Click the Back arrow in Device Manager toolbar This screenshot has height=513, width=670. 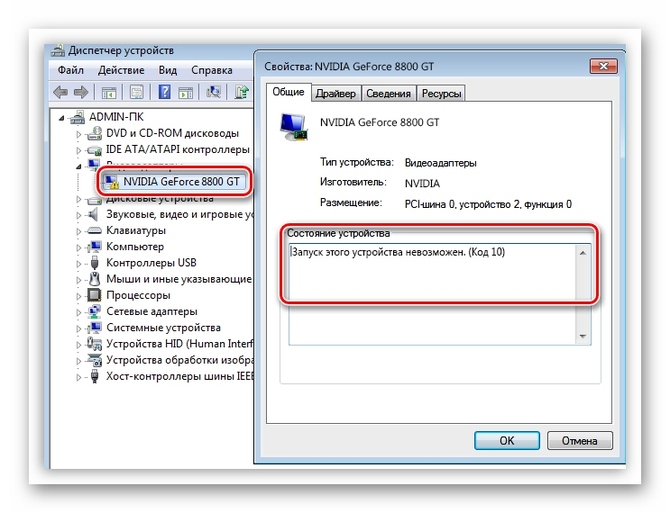point(60,92)
